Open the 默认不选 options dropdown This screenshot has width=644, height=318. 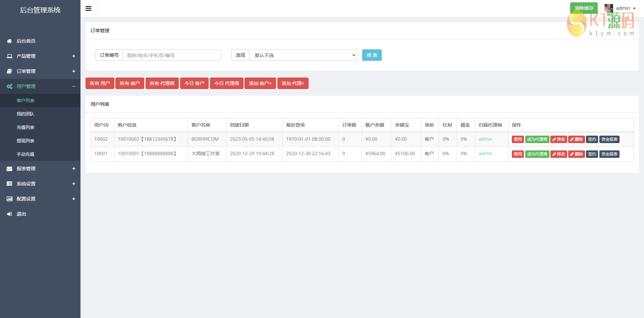303,55
